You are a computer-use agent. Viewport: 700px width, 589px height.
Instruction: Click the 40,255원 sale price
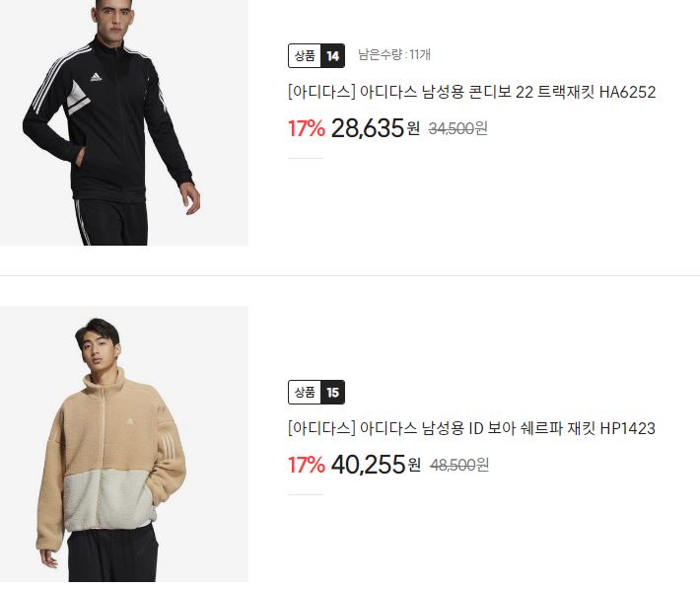376,465
